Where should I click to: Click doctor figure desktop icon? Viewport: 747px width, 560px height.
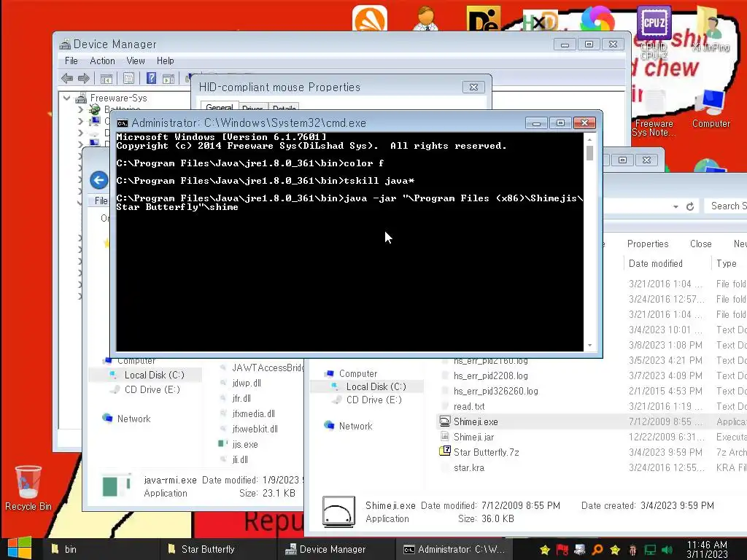[x=426, y=18]
